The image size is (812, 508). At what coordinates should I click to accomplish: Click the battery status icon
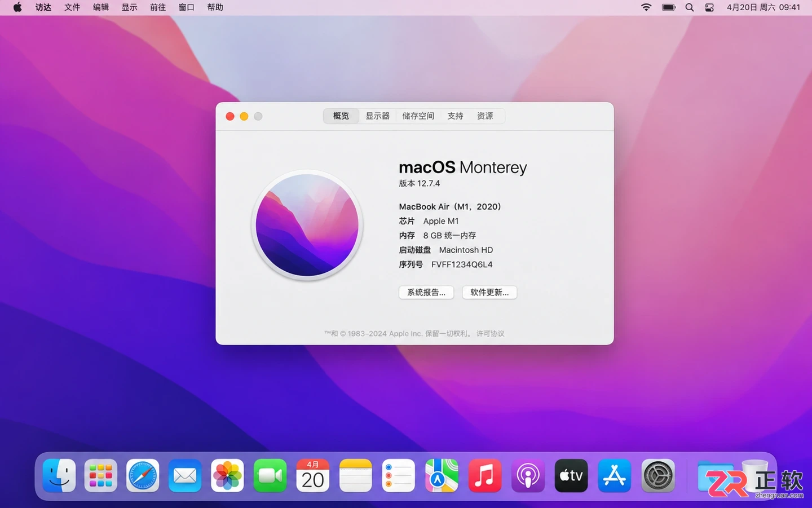(669, 7)
